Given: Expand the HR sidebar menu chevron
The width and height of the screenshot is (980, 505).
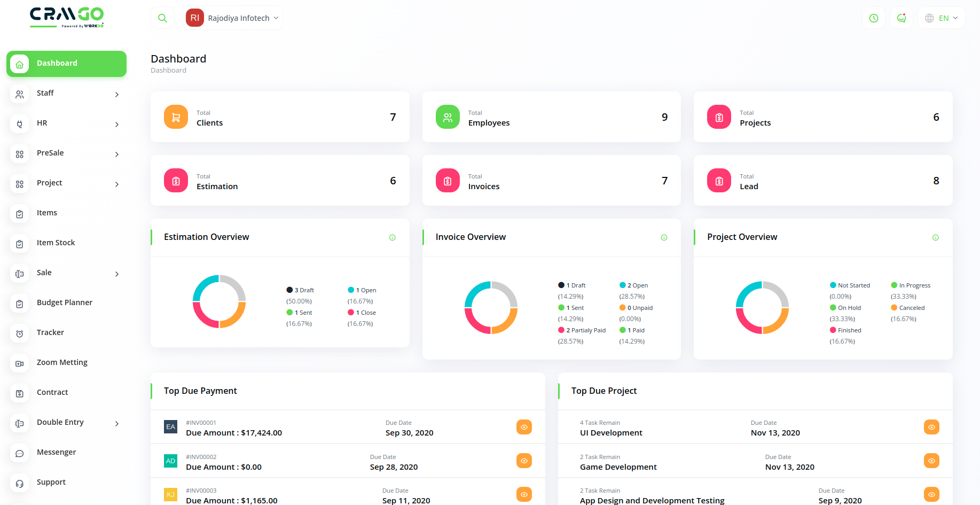Looking at the screenshot, I should click(x=117, y=124).
